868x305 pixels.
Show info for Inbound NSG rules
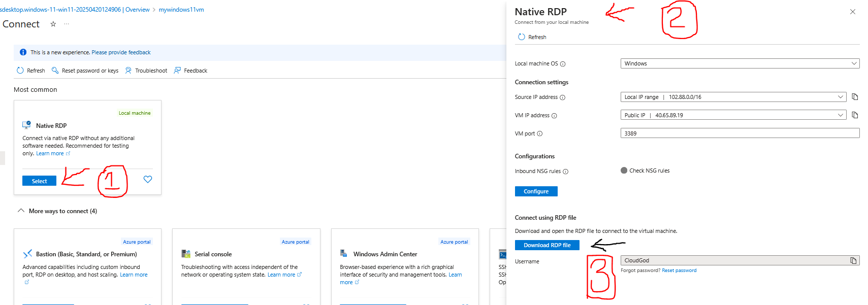pos(565,172)
